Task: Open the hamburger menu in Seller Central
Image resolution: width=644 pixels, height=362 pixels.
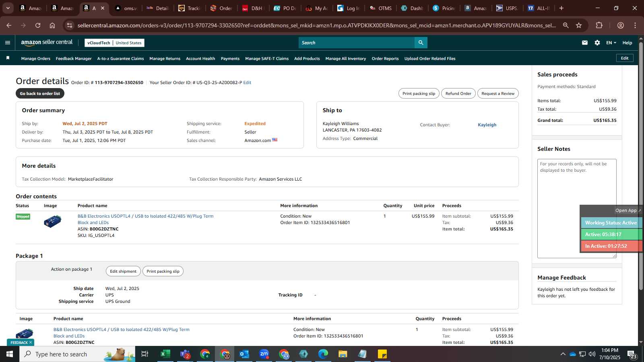Action: pos(8,43)
